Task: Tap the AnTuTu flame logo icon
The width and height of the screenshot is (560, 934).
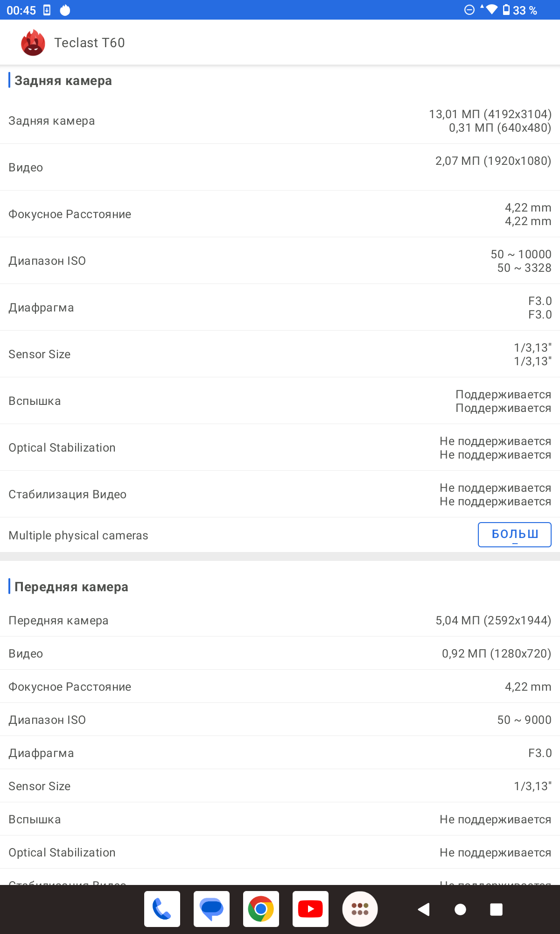Action: 33,43
